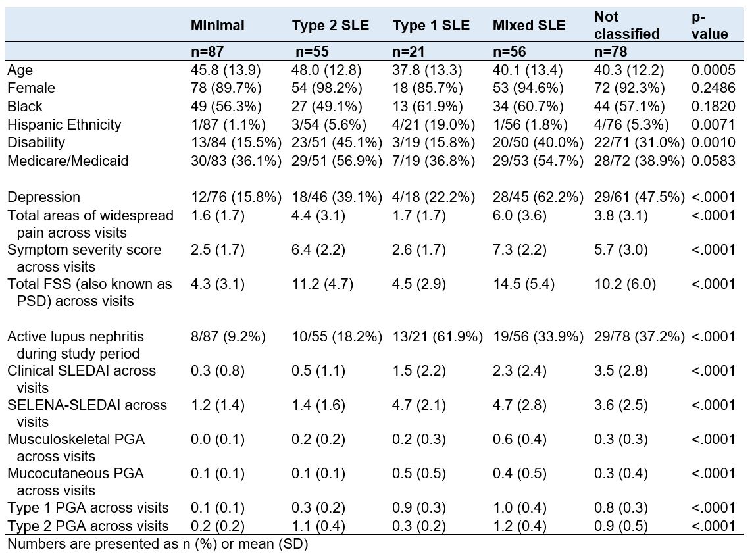The height and width of the screenshot is (556, 756).
Task: Select the "Mucocutaneous PGA" row label
Action: tap(75, 474)
